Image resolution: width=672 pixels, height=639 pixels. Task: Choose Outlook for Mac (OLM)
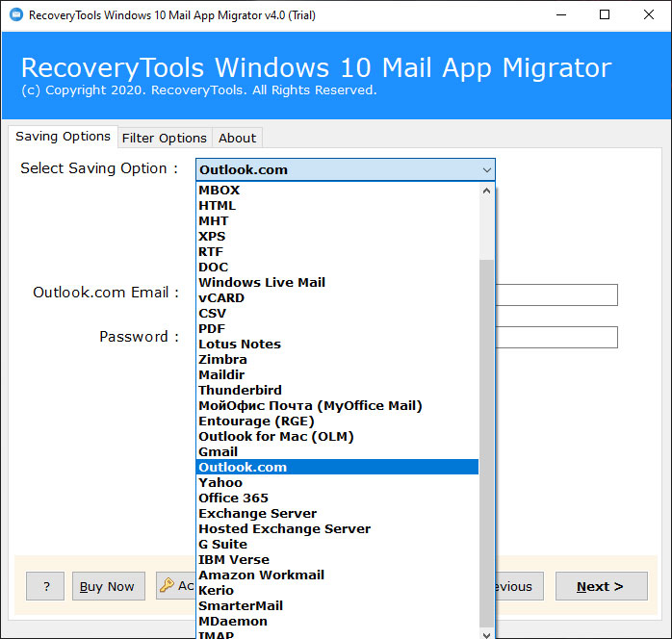point(338,437)
